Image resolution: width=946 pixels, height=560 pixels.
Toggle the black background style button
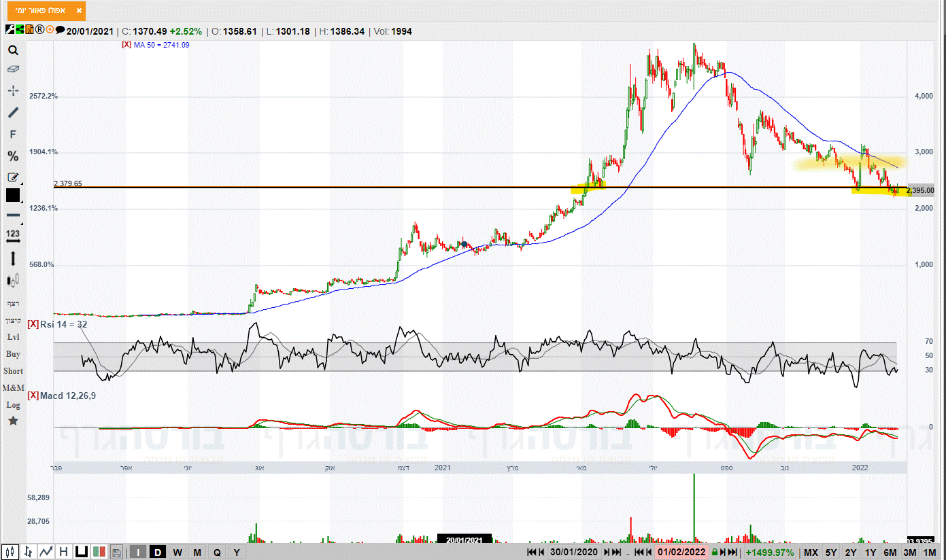pyautogui.click(x=82, y=552)
